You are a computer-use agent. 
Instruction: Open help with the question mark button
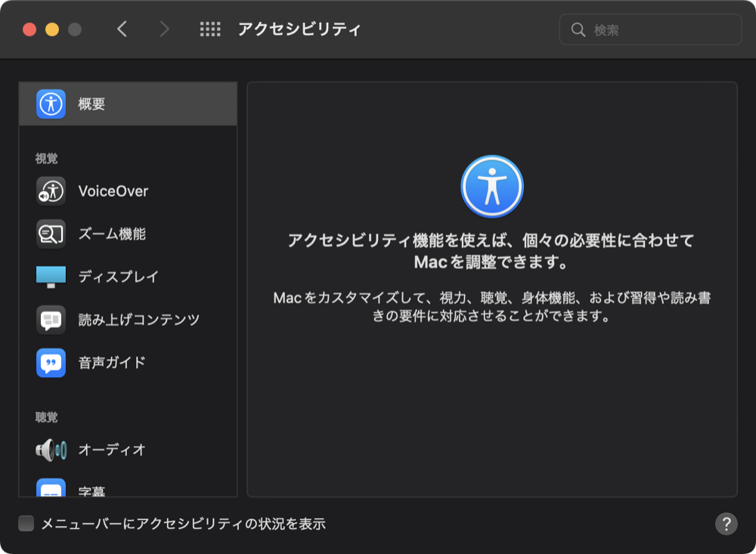pyautogui.click(x=726, y=524)
